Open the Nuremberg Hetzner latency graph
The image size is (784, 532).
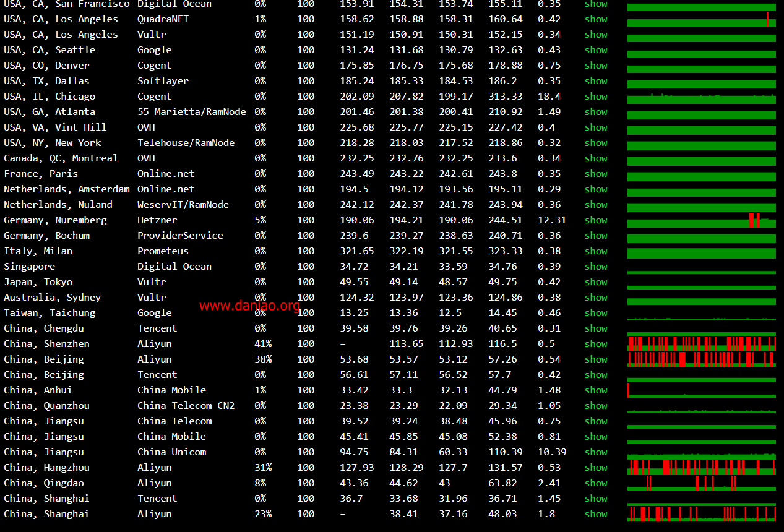[702, 220]
